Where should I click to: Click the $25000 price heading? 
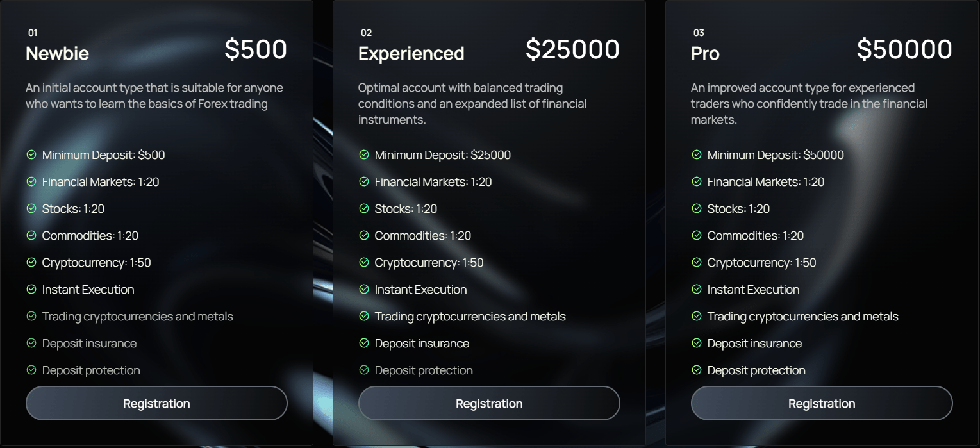(573, 49)
